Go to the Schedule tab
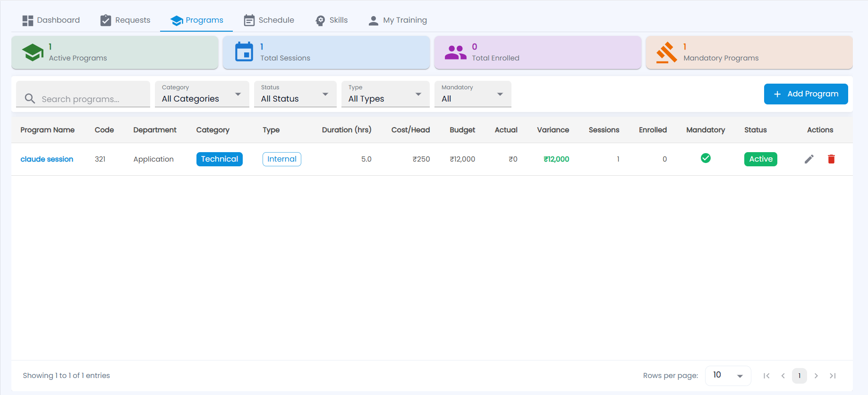 (269, 20)
